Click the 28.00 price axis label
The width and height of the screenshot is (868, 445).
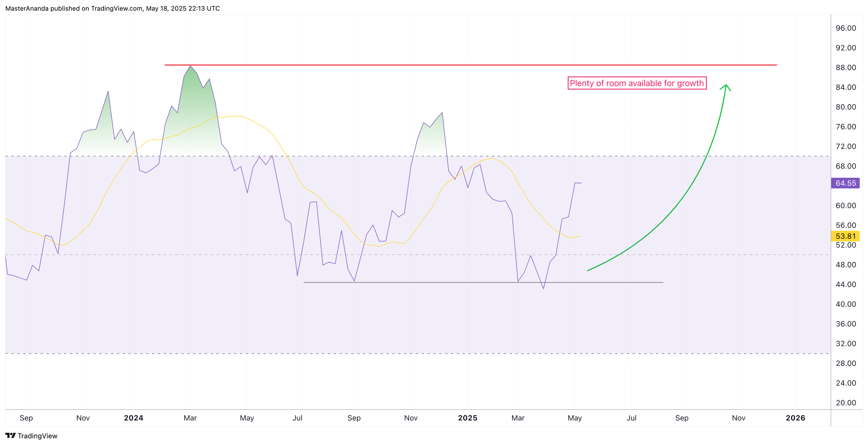tap(846, 363)
